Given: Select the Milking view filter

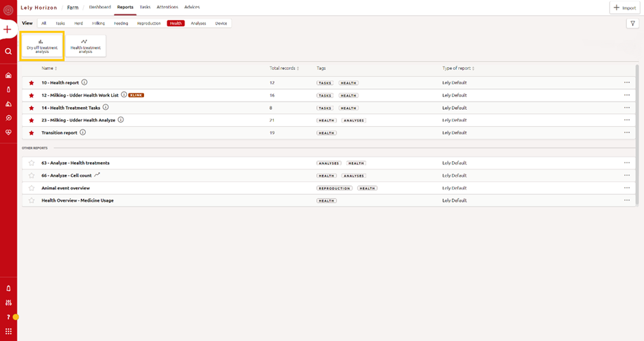Looking at the screenshot, I should pyautogui.click(x=98, y=23).
